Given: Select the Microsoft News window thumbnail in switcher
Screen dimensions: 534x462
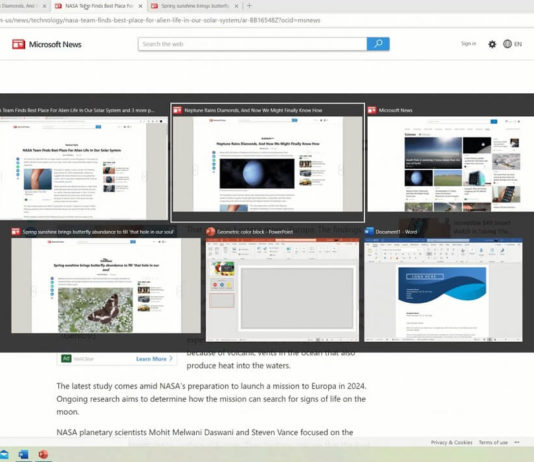Looking at the screenshot, I should coord(451,159).
